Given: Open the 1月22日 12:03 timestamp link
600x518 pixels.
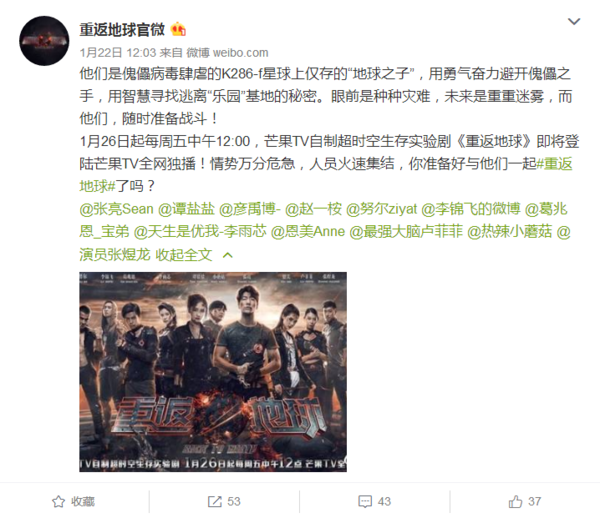Looking at the screenshot, I should click(118, 52).
